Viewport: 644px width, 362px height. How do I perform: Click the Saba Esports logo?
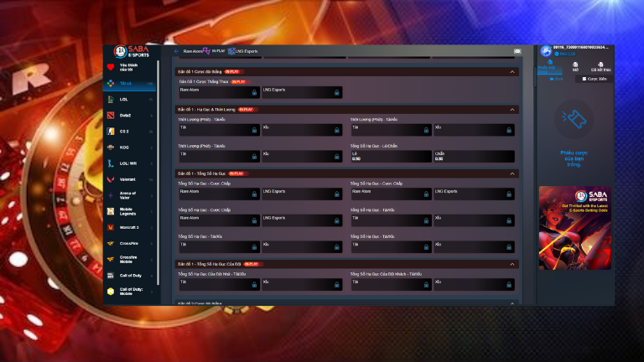pyautogui.click(x=132, y=52)
